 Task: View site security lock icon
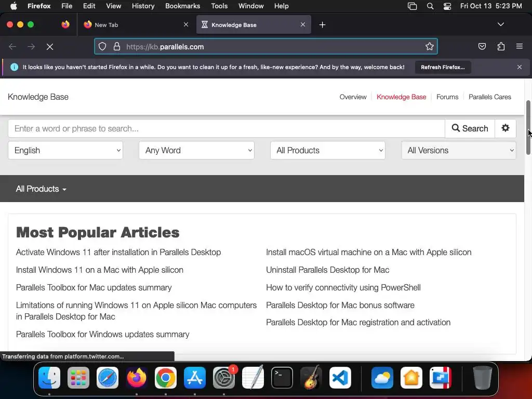[x=117, y=46]
